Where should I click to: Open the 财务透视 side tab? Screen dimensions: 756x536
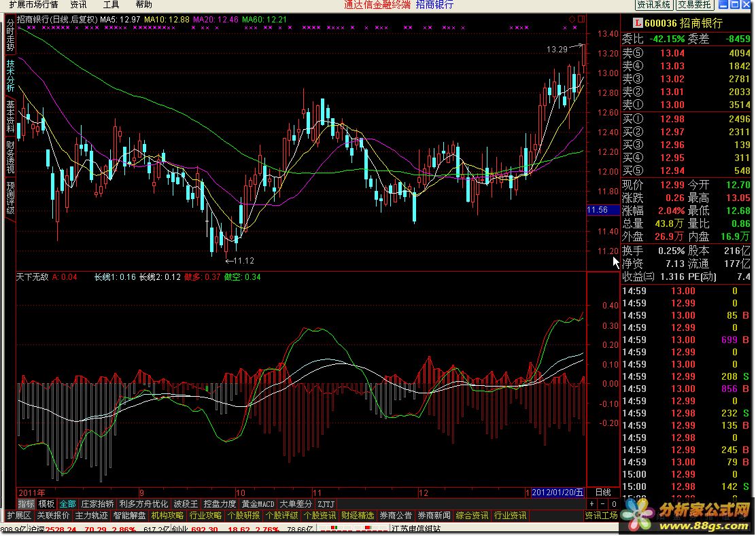point(10,157)
